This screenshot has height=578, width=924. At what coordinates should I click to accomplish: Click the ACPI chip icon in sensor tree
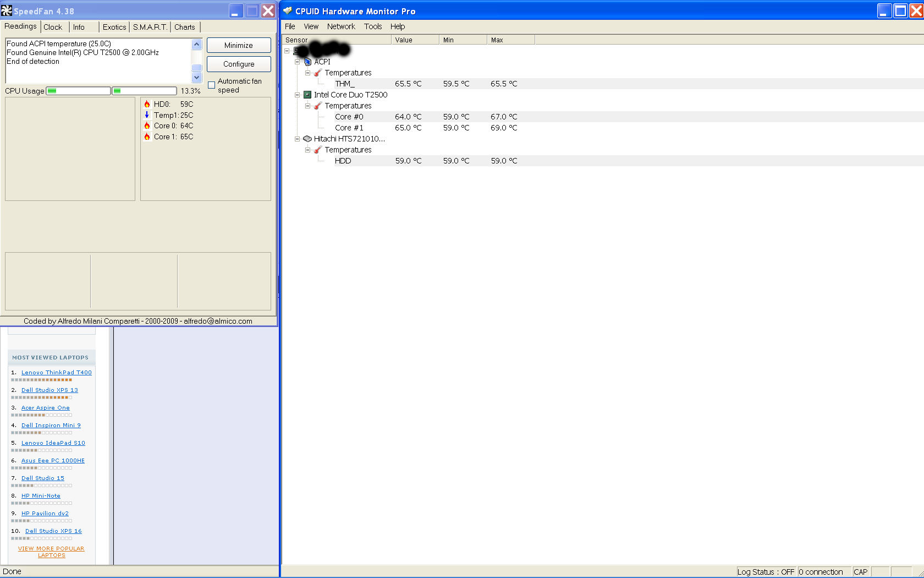pos(308,62)
